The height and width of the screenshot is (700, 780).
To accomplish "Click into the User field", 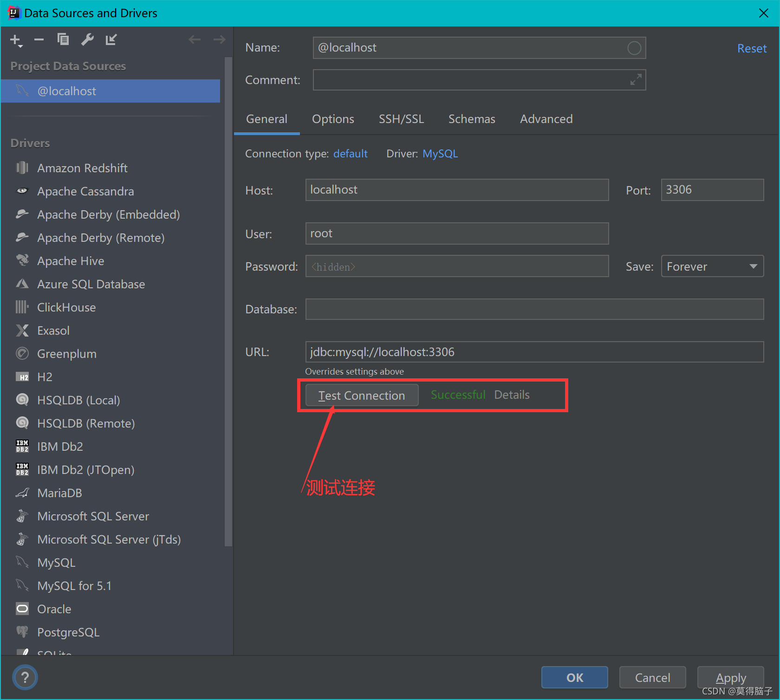I will (457, 233).
